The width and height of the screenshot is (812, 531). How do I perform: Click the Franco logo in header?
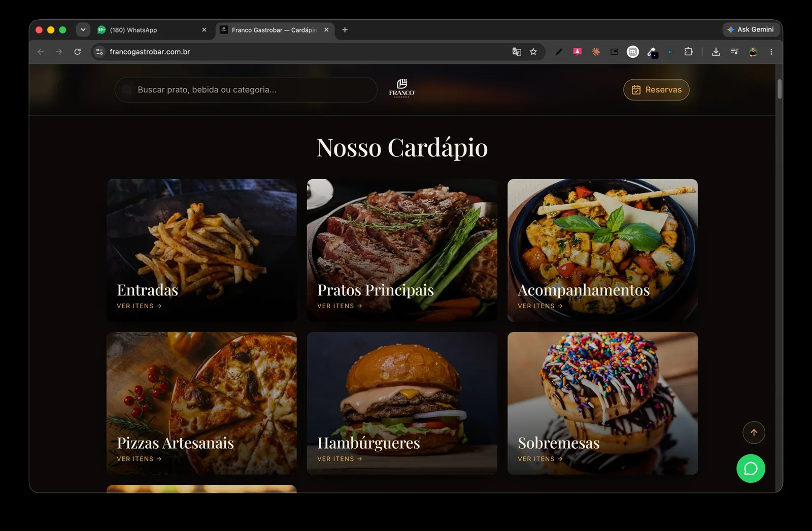402,88
